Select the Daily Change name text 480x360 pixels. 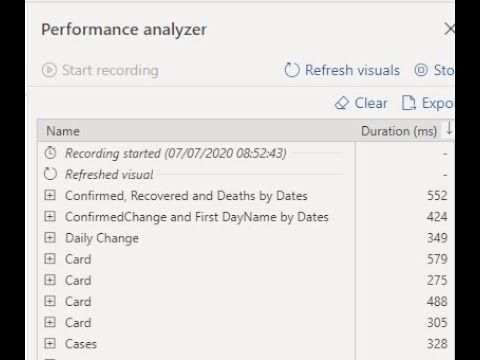click(x=102, y=238)
